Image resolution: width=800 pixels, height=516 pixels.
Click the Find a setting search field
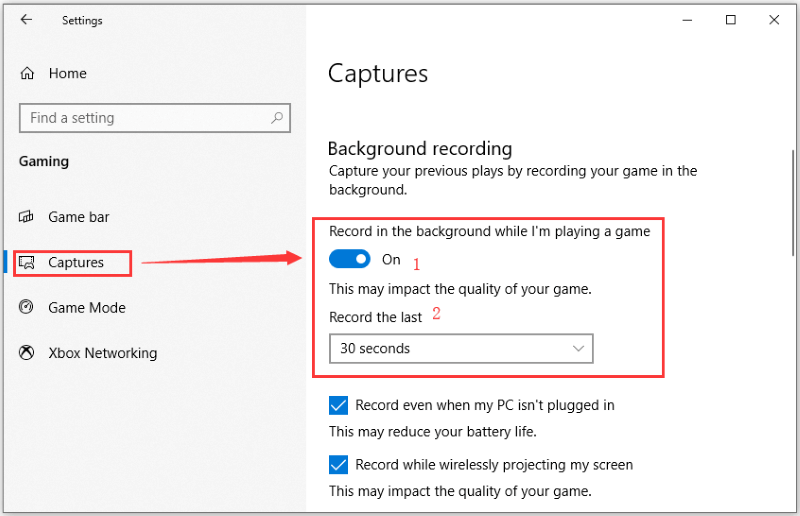[x=145, y=118]
